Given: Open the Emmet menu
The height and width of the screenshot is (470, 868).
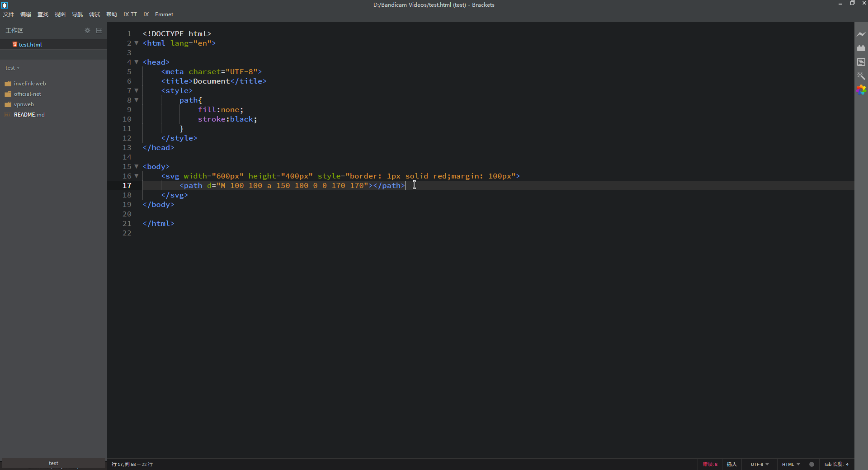Looking at the screenshot, I should point(164,14).
